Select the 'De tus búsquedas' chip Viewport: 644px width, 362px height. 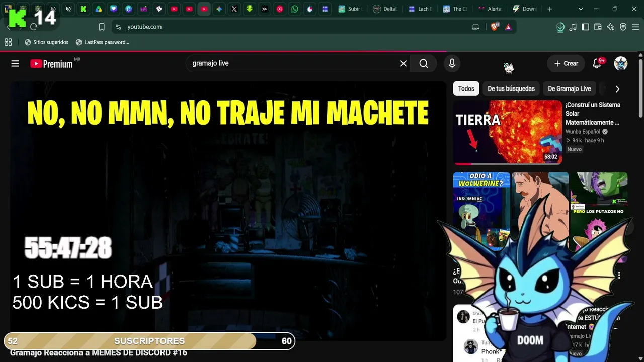(511, 88)
